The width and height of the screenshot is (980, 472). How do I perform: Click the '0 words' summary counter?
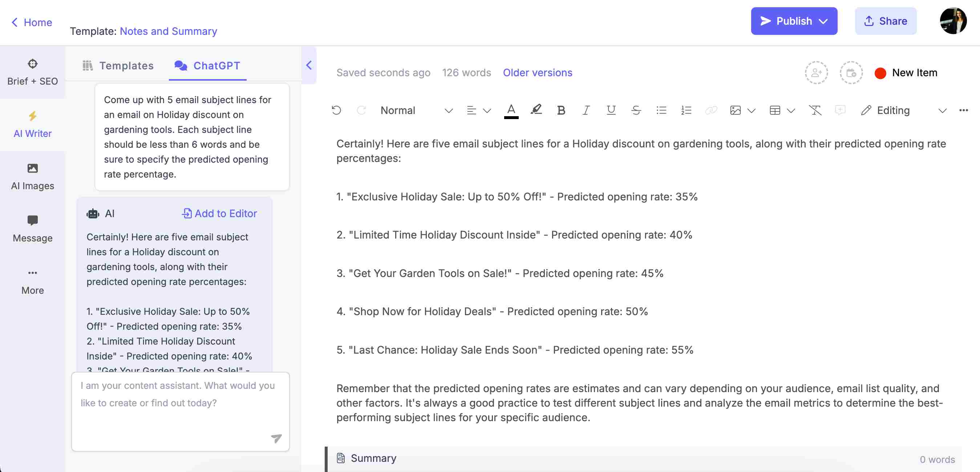point(937,459)
